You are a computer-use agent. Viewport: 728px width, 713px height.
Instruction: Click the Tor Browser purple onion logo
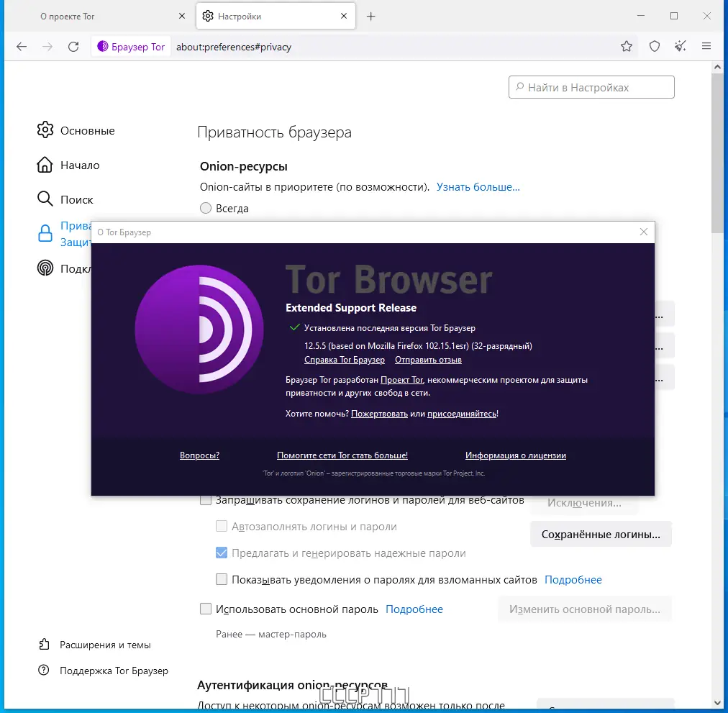point(199,330)
